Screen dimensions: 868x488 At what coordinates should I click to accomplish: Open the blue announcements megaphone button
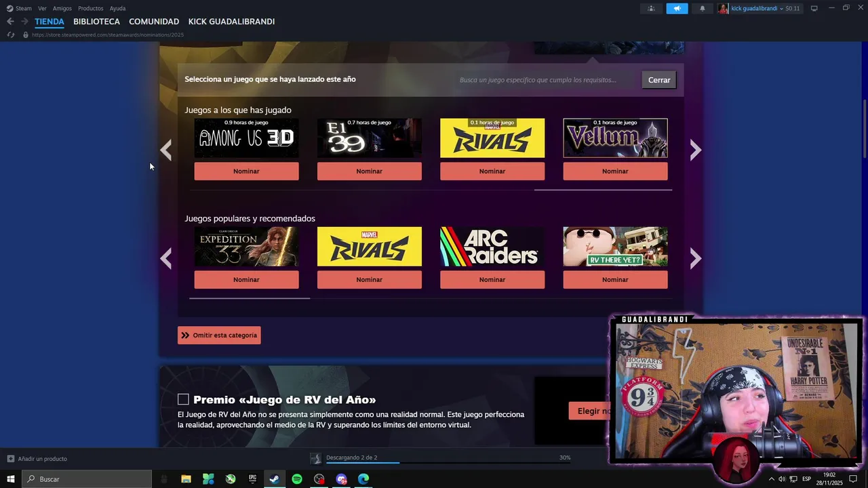coord(677,8)
